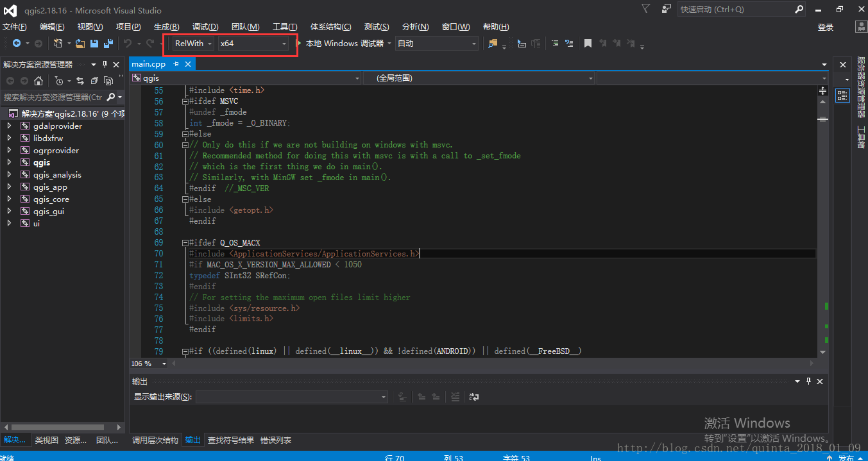Image resolution: width=868 pixels, height=461 pixels.
Task: Pin the main.cpp tab
Action: pyautogui.click(x=176, y=64)
